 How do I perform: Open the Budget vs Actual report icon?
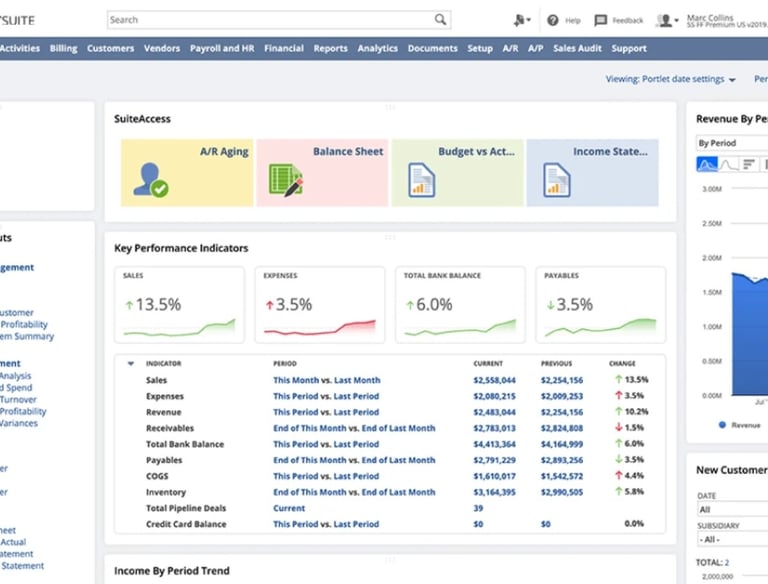(x=421, y=180)
